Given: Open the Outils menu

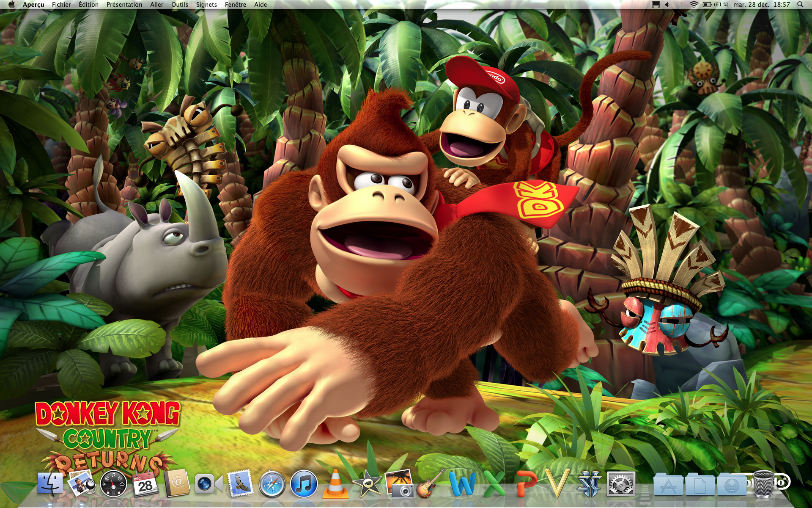Looking at the screenshot, I should 180,5.
